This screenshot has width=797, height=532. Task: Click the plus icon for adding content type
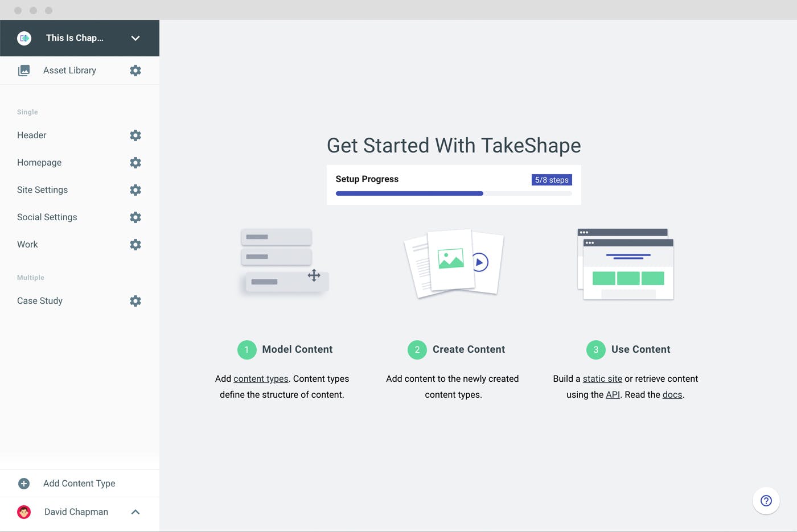coord(24,484)
